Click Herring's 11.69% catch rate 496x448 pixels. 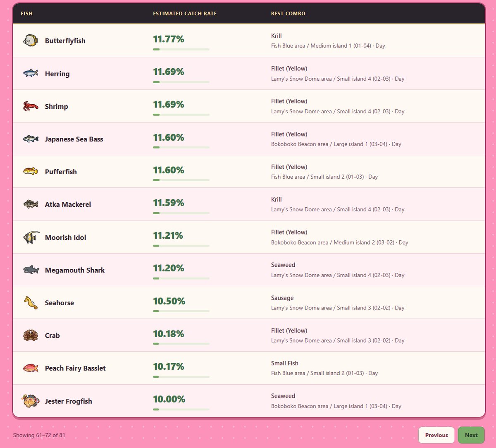click(x=169, y=72)
